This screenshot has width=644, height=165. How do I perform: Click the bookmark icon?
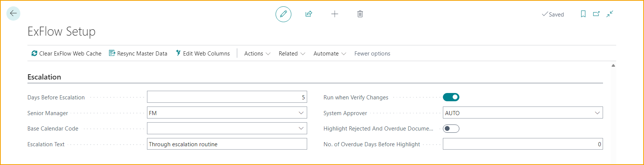[583, 14]
